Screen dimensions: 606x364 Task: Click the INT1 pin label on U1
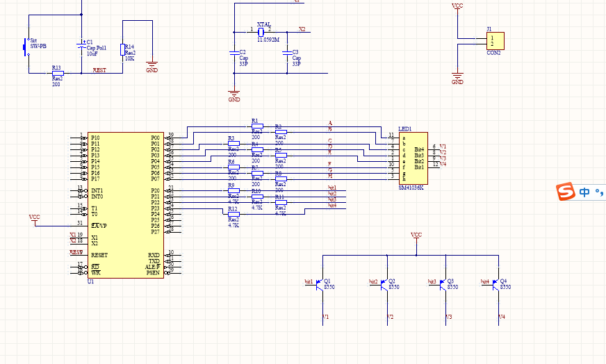97,191
